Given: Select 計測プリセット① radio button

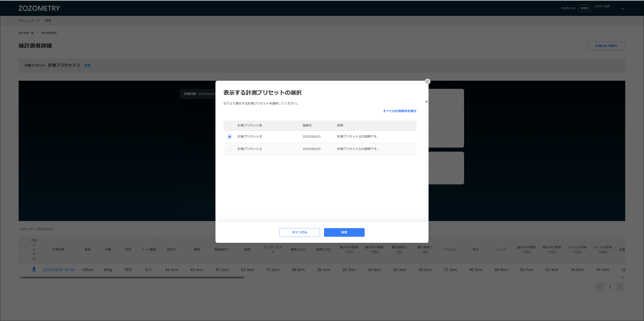Looking at the screenshot, I should 229,149.
